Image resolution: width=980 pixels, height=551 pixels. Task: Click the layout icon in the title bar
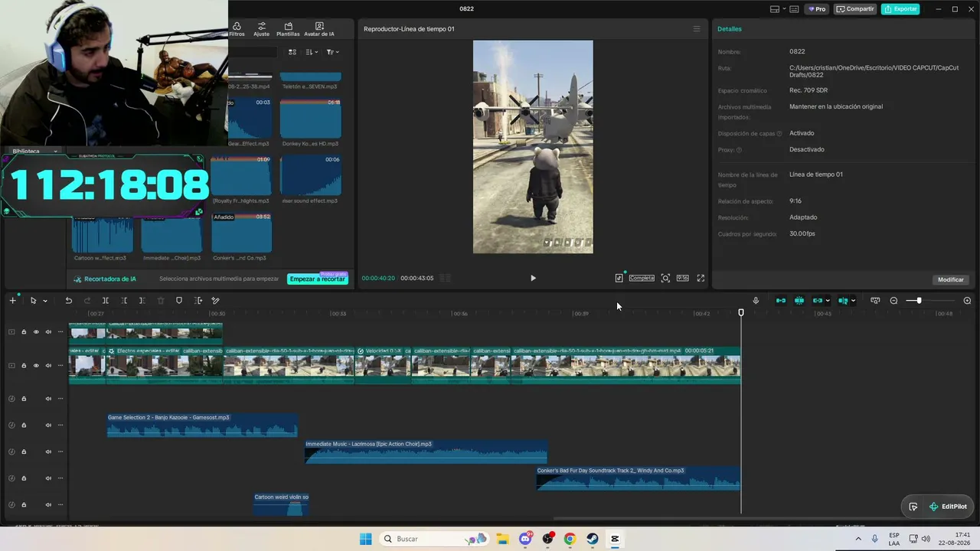click(775, 9)
